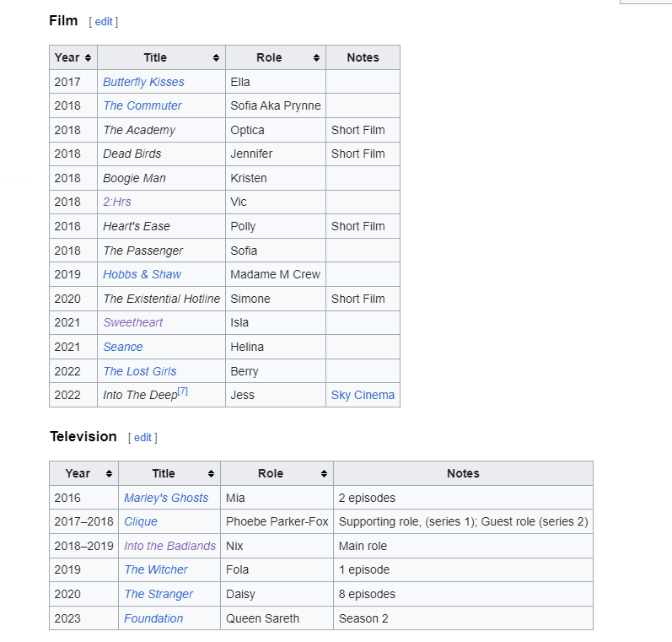Sort Film table by Year arrows
The width and height of the screenshot is (672, 642).
[88, 58]
